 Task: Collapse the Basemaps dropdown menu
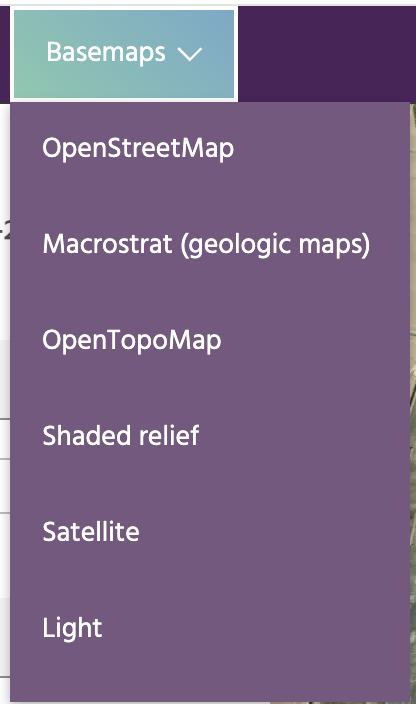[x=124, y=54]
